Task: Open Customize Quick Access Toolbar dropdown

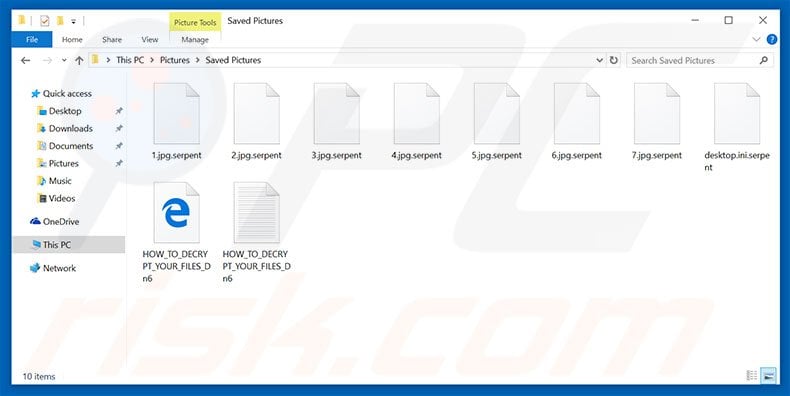Action: pyautogui.click(x=74, y=21)
